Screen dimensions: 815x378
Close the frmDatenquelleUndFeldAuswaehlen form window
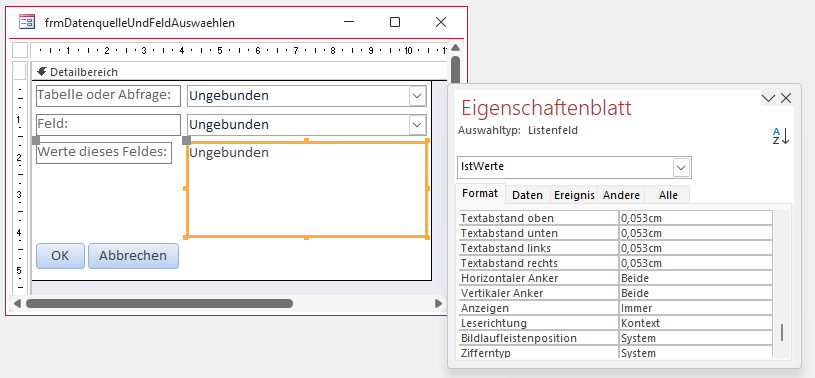441,22
